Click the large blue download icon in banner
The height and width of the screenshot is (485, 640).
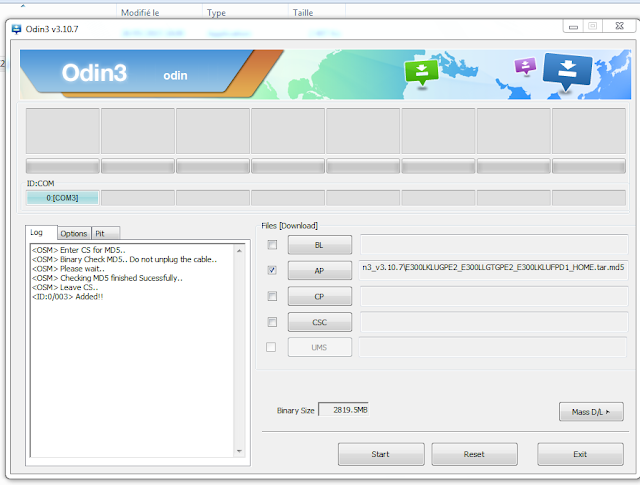tap(567, 71)
